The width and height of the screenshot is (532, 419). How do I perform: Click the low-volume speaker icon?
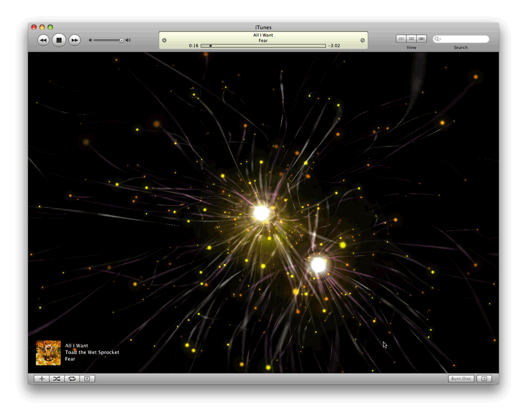point(90,40)
